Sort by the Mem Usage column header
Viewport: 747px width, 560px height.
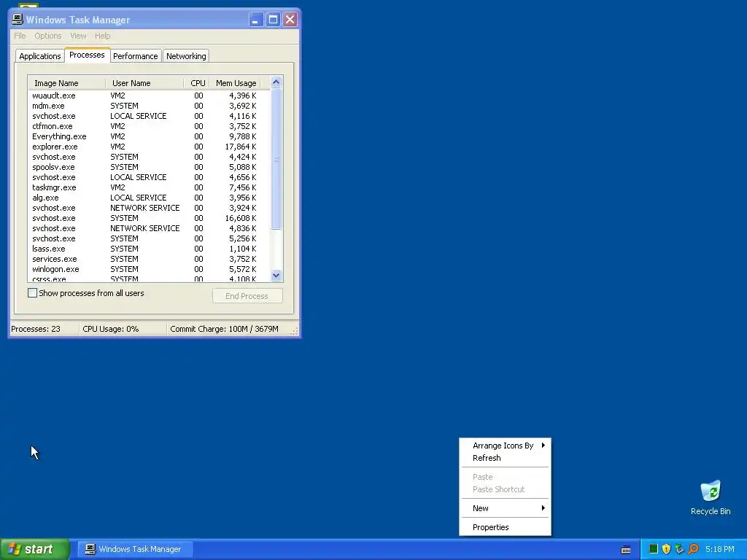point(236,83)
